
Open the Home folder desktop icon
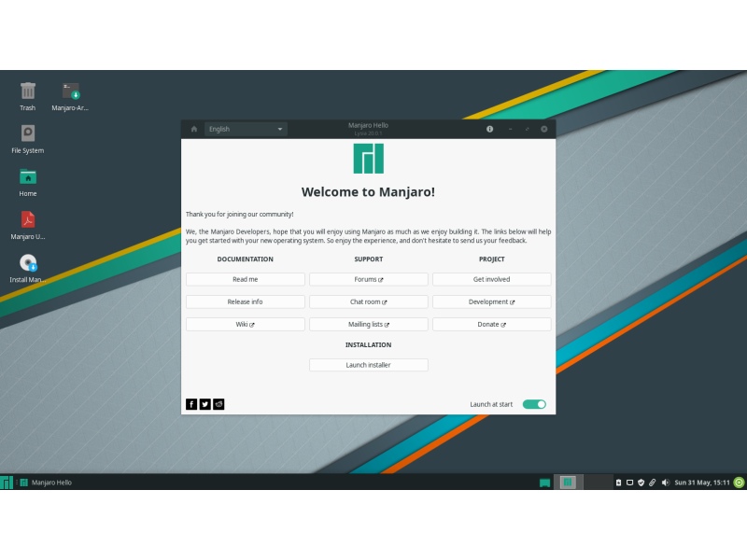pyautogui.click(x=28, y=182)
